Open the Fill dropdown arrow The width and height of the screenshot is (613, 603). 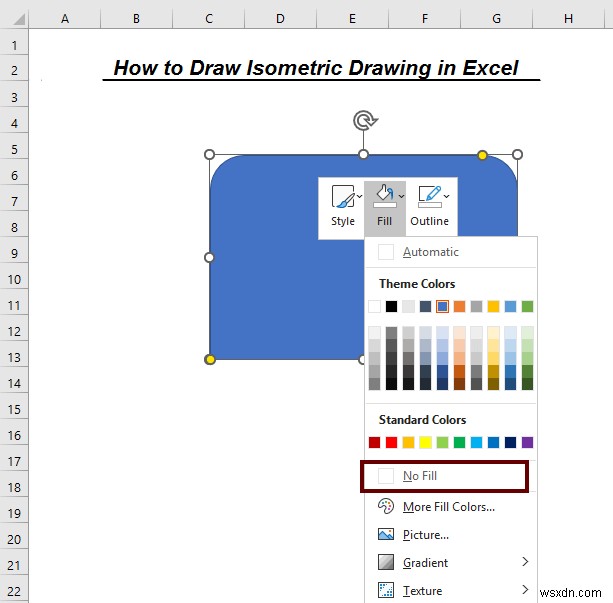pyautogui.click(x=401, y=196)
